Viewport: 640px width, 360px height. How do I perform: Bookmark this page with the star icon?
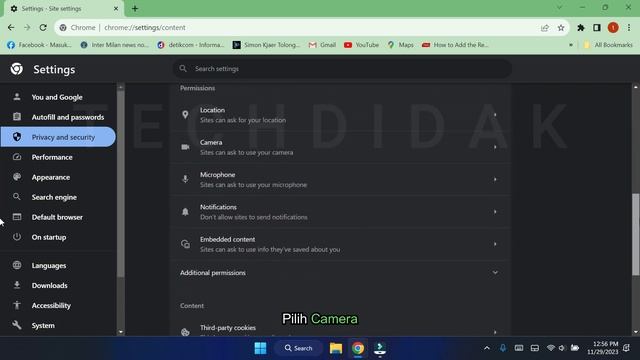pyautogui.click(x=561, y=28)
